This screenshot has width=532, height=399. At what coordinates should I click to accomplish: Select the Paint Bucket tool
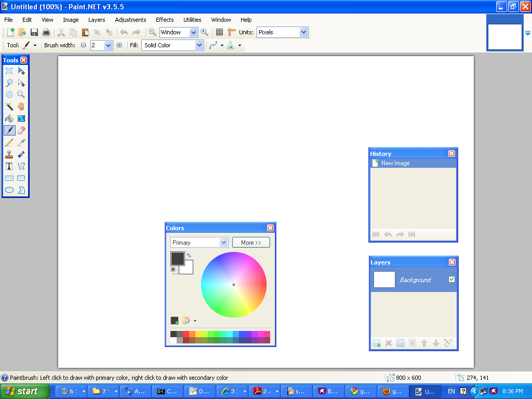tap(9, 118)
